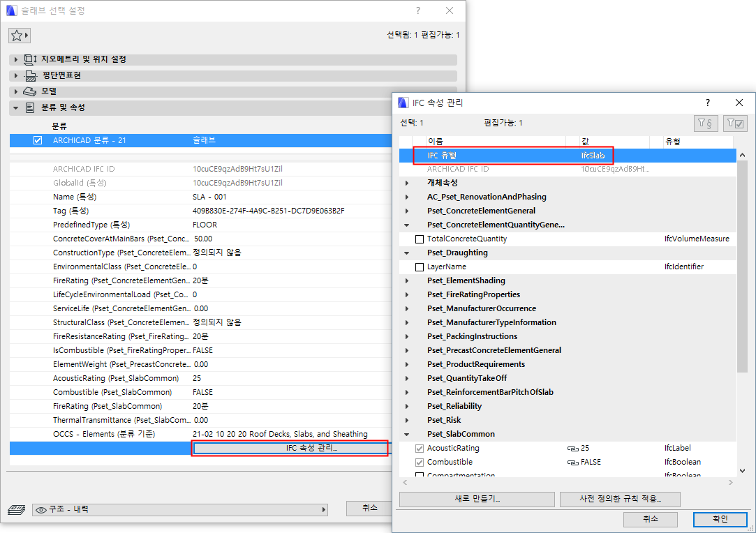This screenshot has height=533, width=756.
Task: Open the layer dropdown 구조 - 내력
Action: pos(180,510)
